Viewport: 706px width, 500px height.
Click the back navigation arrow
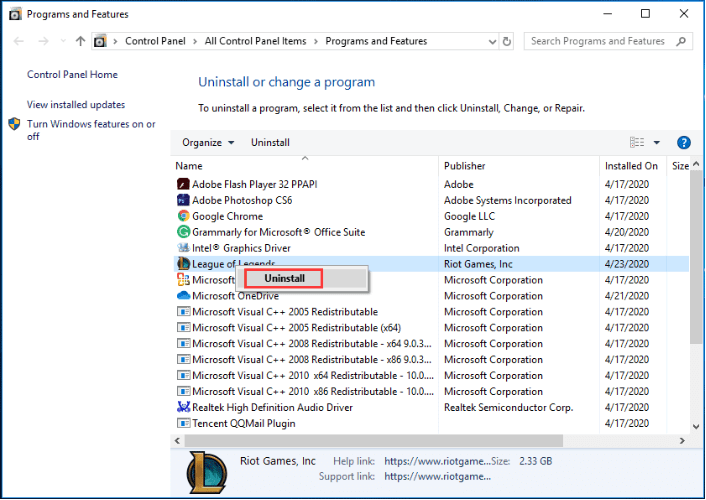18,41
